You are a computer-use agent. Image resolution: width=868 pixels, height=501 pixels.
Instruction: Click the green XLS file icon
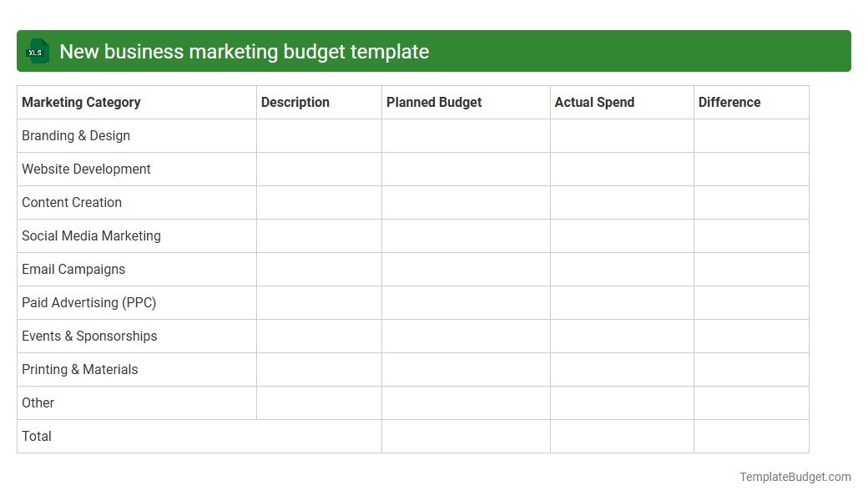click(37, 51)
